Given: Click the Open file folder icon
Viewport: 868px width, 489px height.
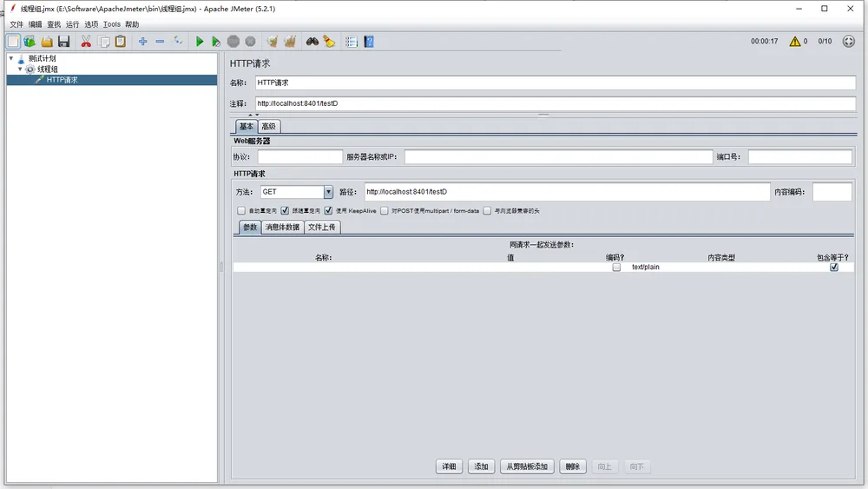Looking at the screenshot, I should 47,42.
